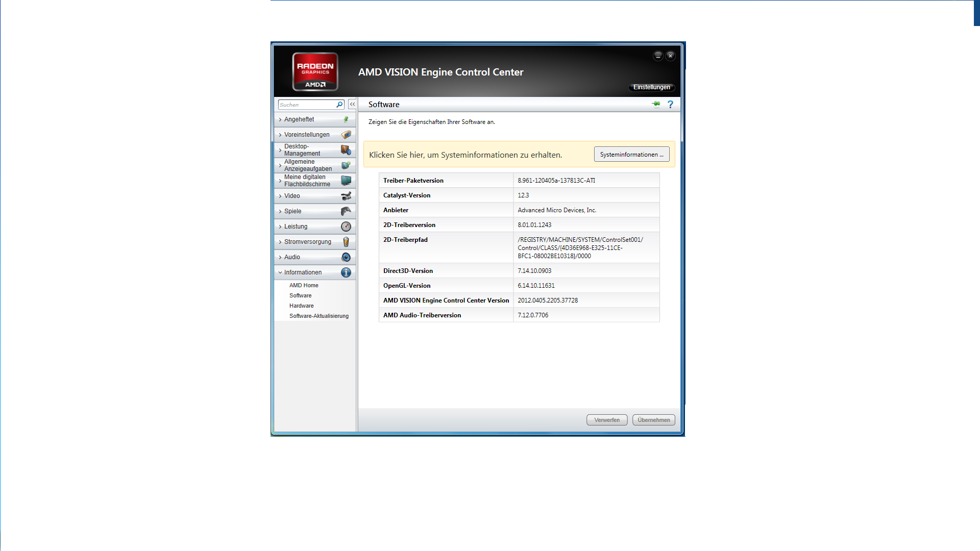The image size is (980, 551).
Task: Expand the Voreinstellungen section
Action: pos(306,135)
